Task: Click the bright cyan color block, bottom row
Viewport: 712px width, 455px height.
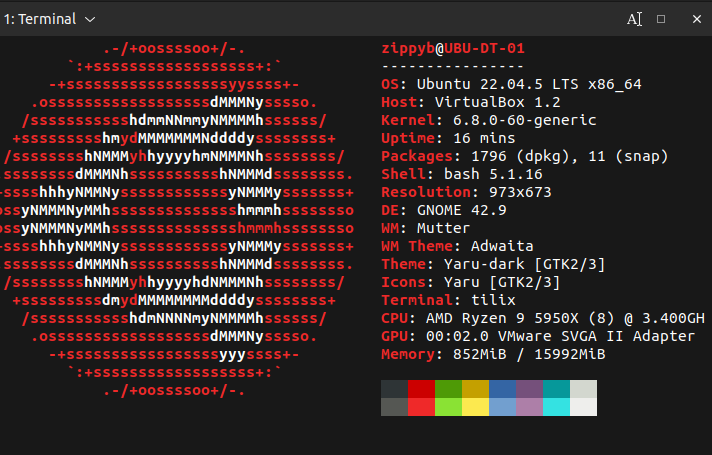Action: pyautogui.click(x=556, y=407)
